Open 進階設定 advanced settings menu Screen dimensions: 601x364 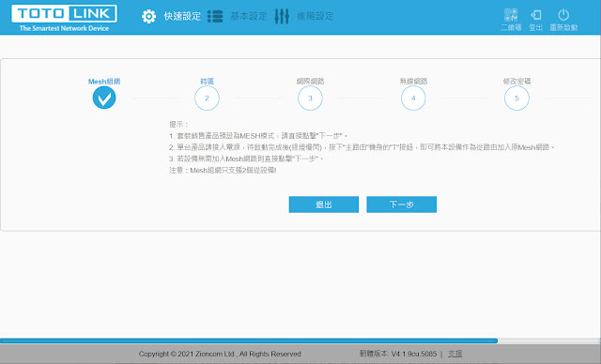pos(316,16)
